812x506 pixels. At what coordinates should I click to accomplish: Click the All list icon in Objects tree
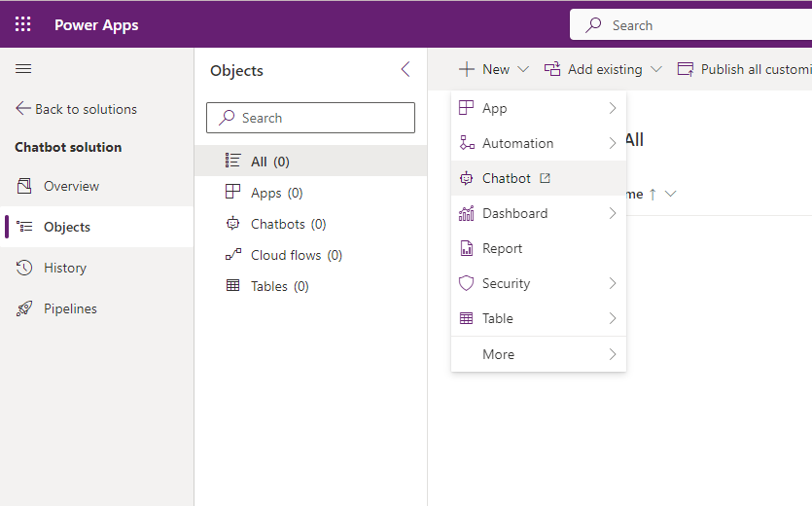232,161
